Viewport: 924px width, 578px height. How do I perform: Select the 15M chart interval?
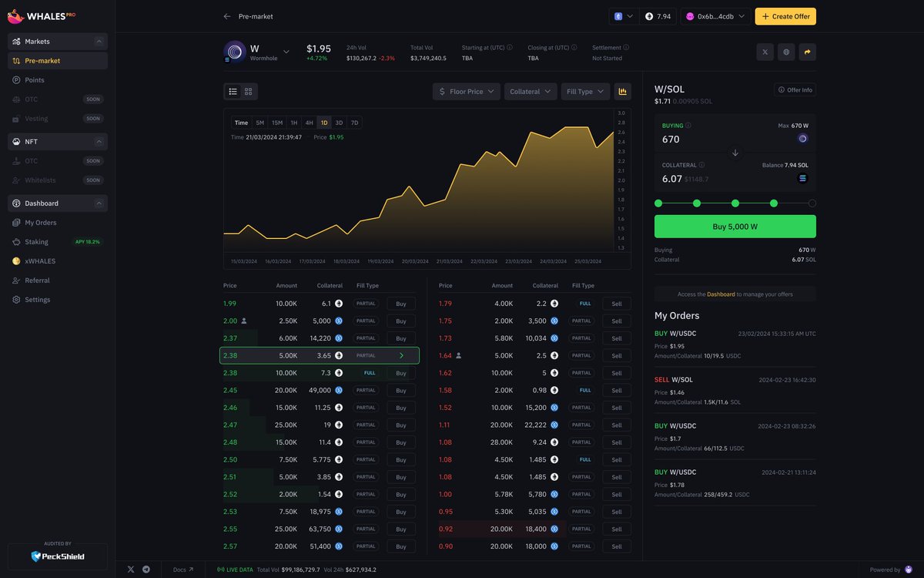pos(277,123)
